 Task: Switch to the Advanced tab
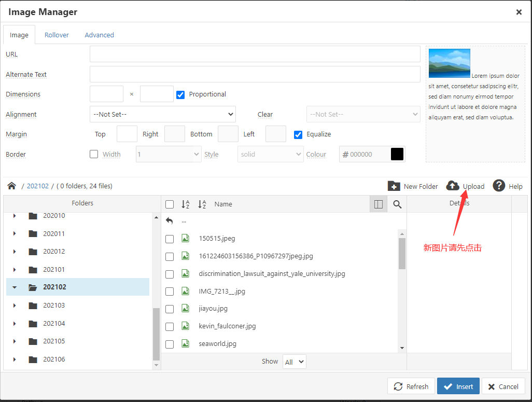(99, 35)
